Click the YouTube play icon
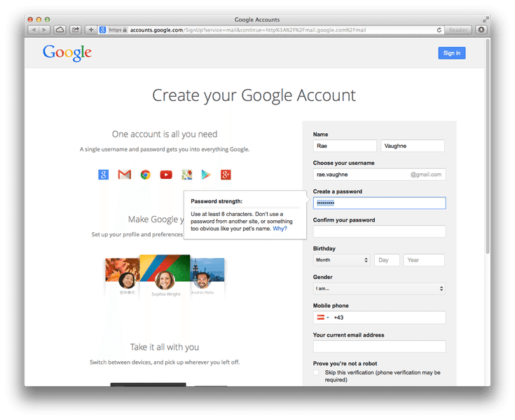 pyautogui.click(x=166, y=175)
